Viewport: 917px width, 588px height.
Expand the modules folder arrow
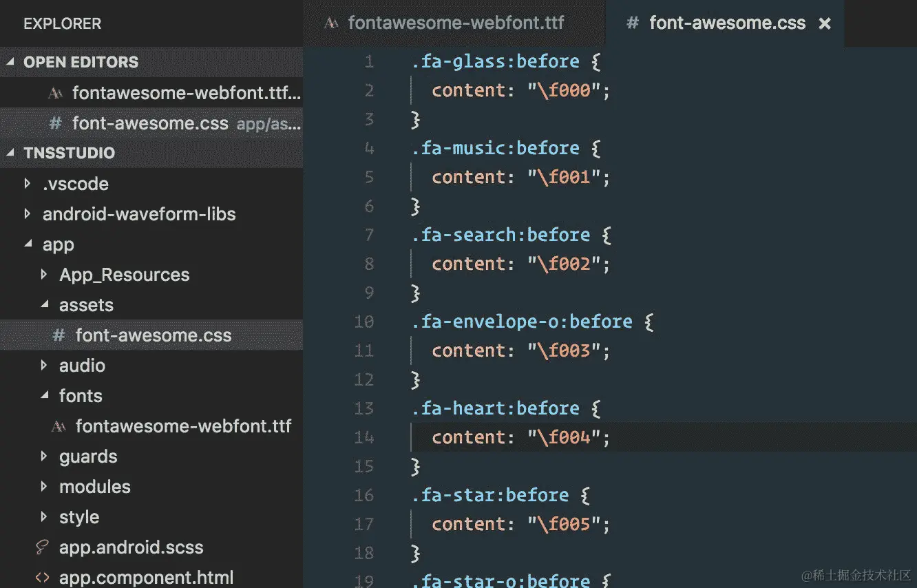(x=44, y=487)
